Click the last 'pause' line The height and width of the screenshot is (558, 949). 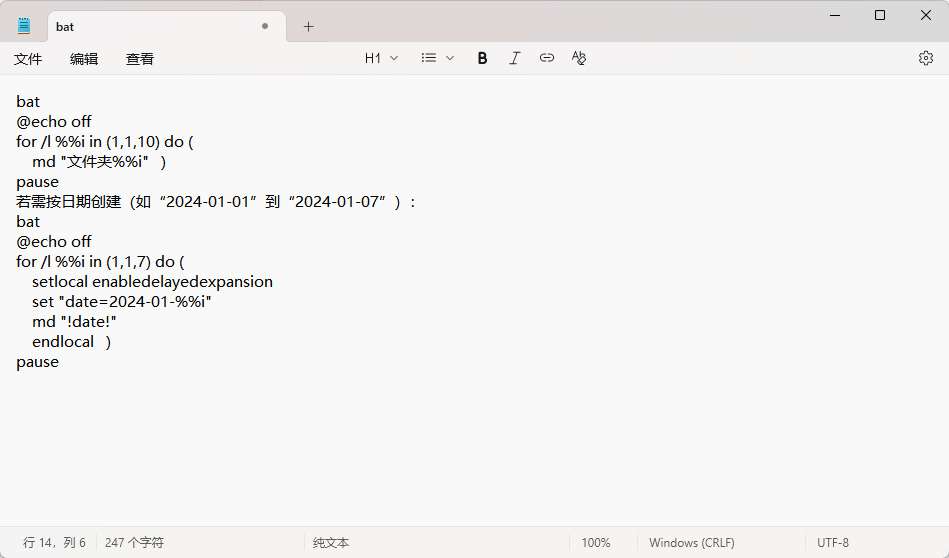(x=38, y=362)
